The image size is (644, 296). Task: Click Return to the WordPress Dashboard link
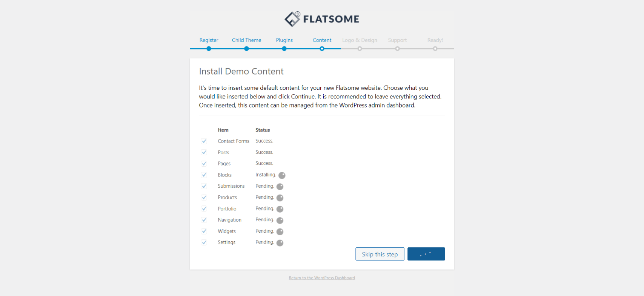[322, 278]
